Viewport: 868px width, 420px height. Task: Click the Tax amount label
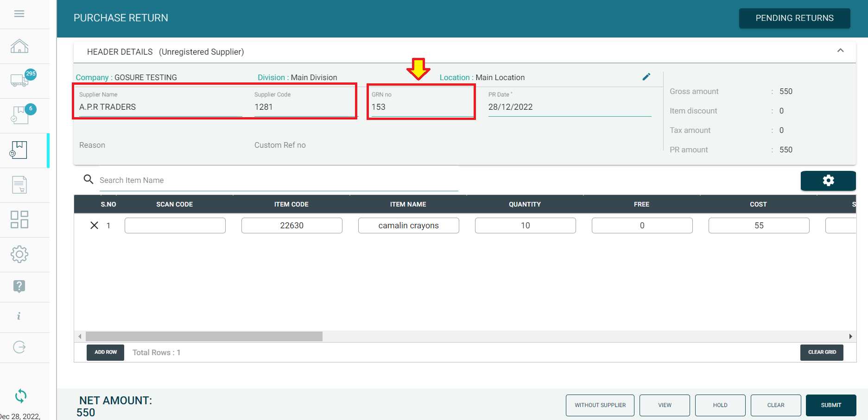(x=690, y=131)
